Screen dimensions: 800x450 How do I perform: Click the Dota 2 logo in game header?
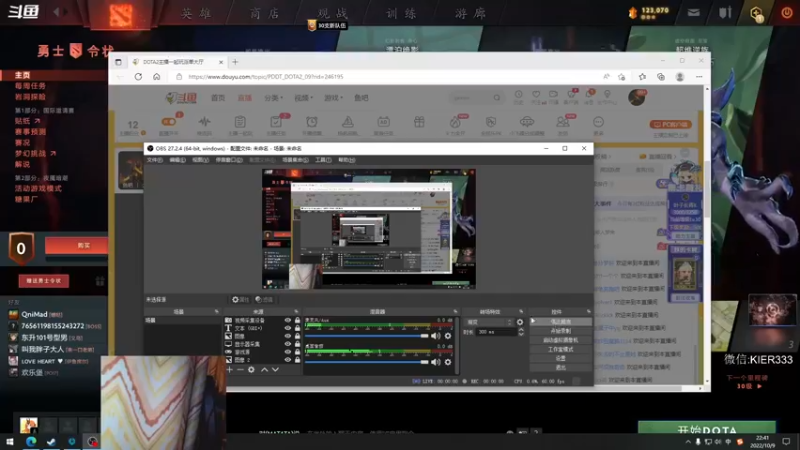pyautogui.click(x=120, y=15)
